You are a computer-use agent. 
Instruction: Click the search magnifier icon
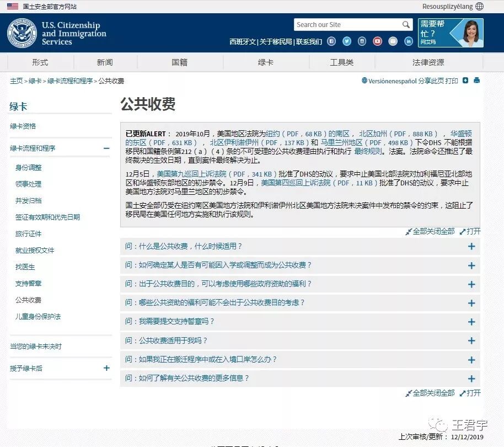406,24
